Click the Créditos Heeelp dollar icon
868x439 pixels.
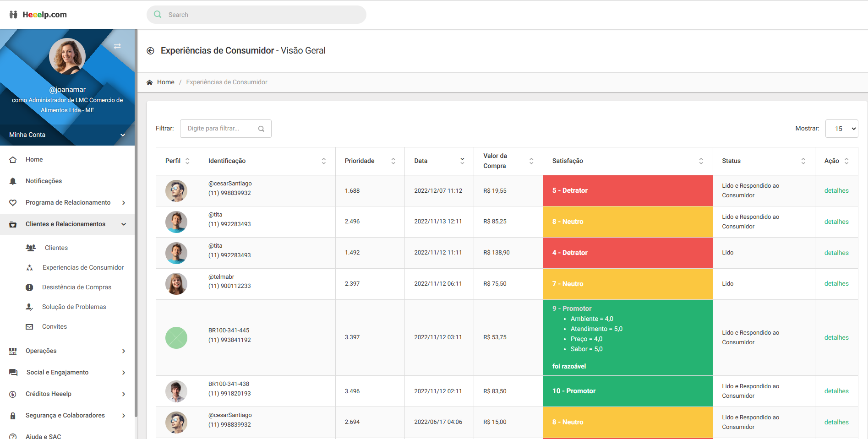[13, 394]
